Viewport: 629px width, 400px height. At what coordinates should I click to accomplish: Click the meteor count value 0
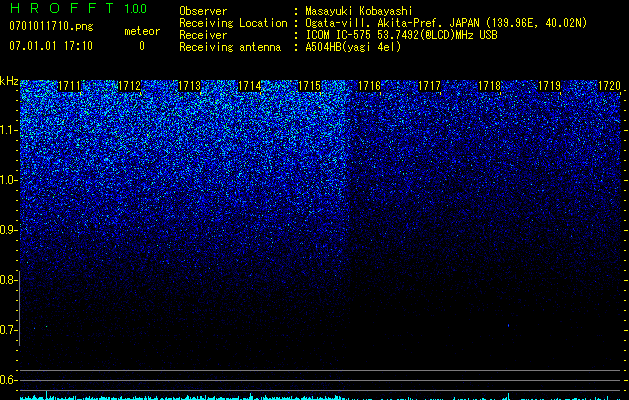(x=142, y=46)
